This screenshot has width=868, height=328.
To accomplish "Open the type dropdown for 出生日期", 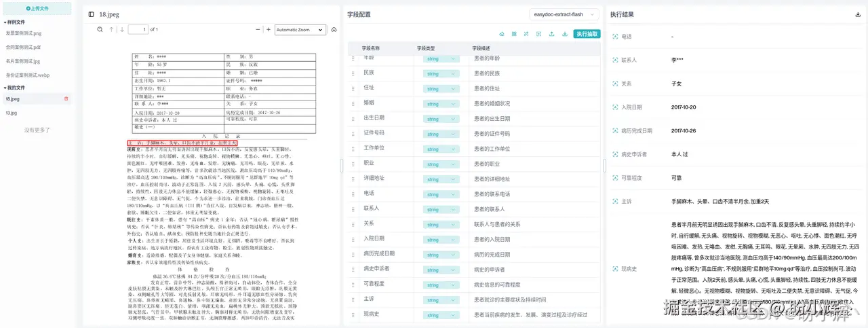I will pos(441,119).
